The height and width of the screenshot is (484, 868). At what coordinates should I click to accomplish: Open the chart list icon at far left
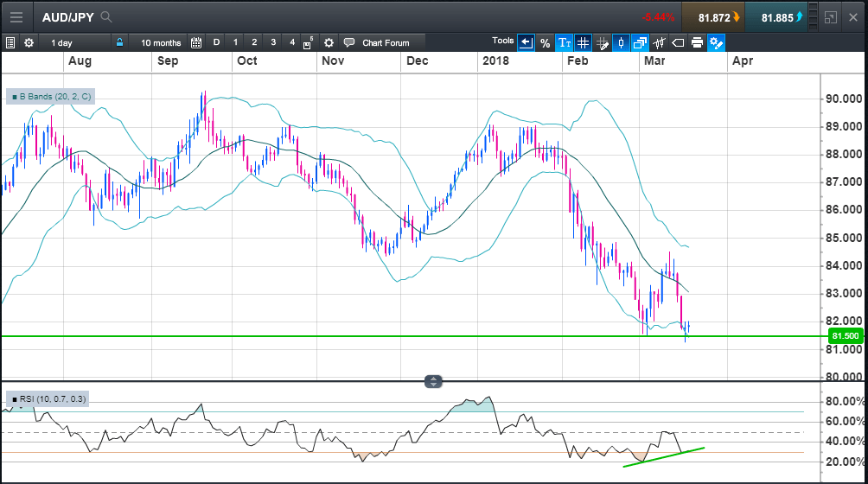(10, 42)
